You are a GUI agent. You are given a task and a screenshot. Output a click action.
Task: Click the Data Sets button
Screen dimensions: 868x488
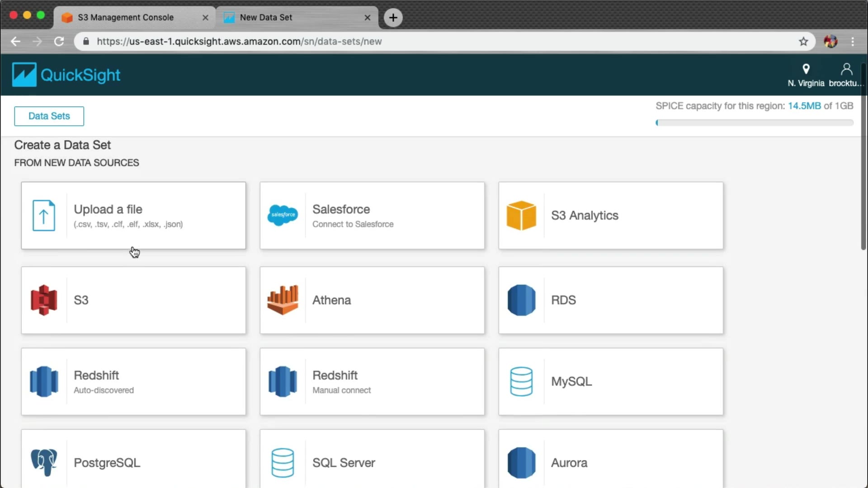click(x=49, y=116)
